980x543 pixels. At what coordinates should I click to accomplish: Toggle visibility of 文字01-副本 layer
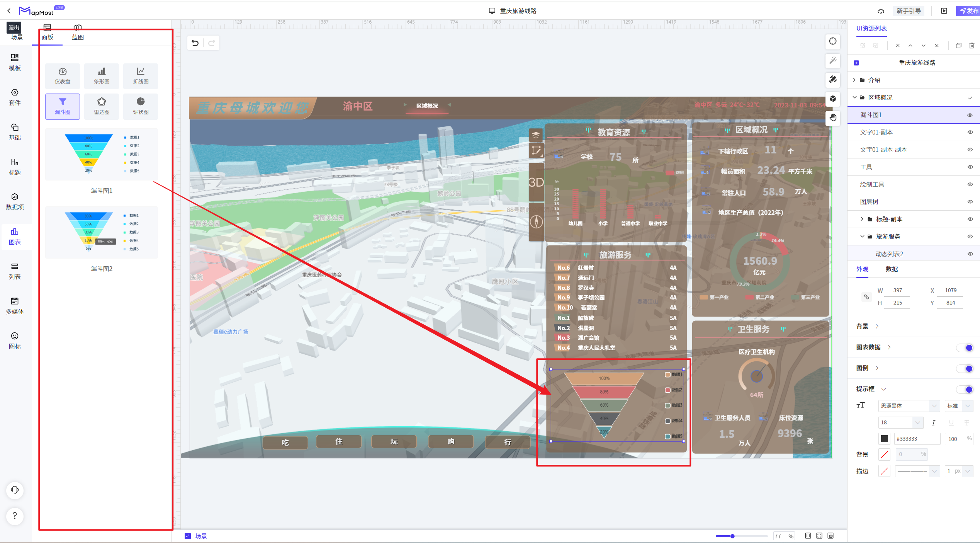pos(970,133)
